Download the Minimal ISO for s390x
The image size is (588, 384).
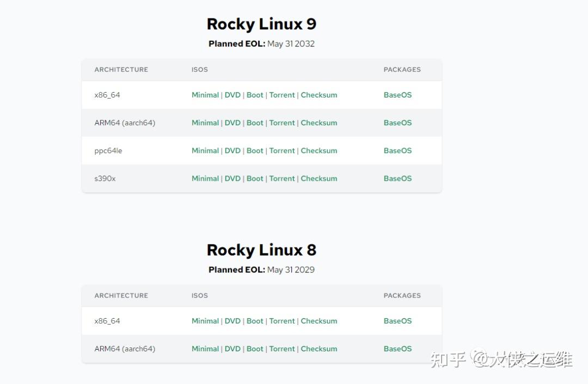tap(205, 178)
